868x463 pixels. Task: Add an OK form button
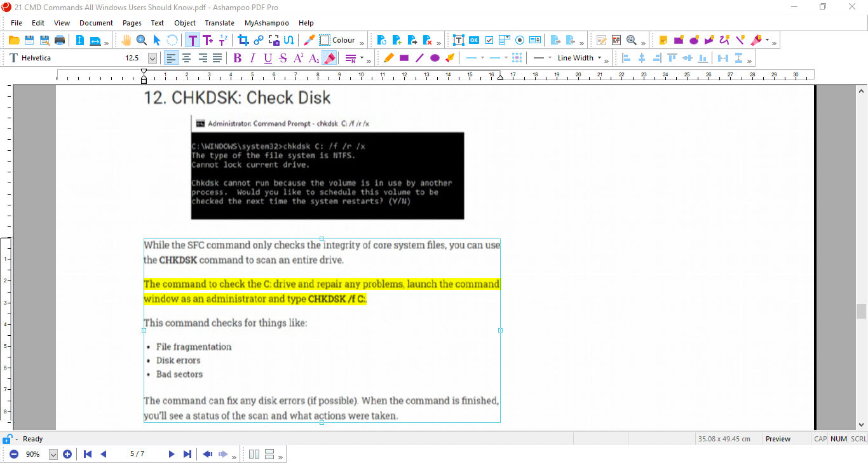coord(474,40)
